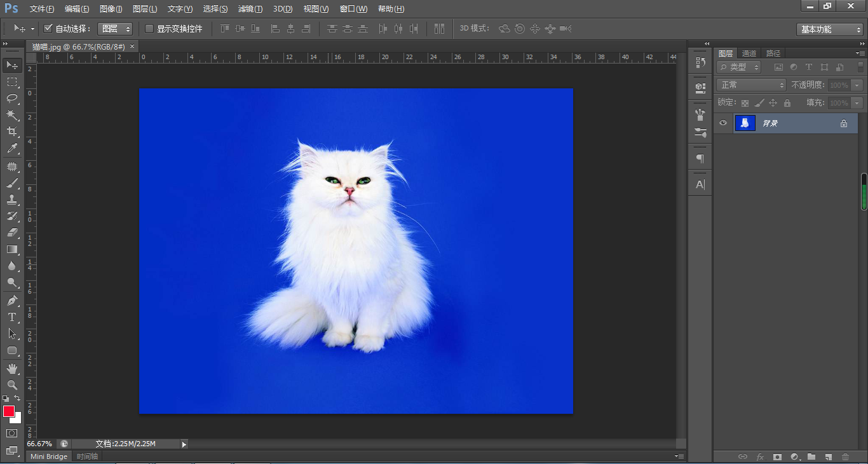868x464 pixels.
Task: Select the 背景 layer thumbnail
Action: [x=745, y=123]
